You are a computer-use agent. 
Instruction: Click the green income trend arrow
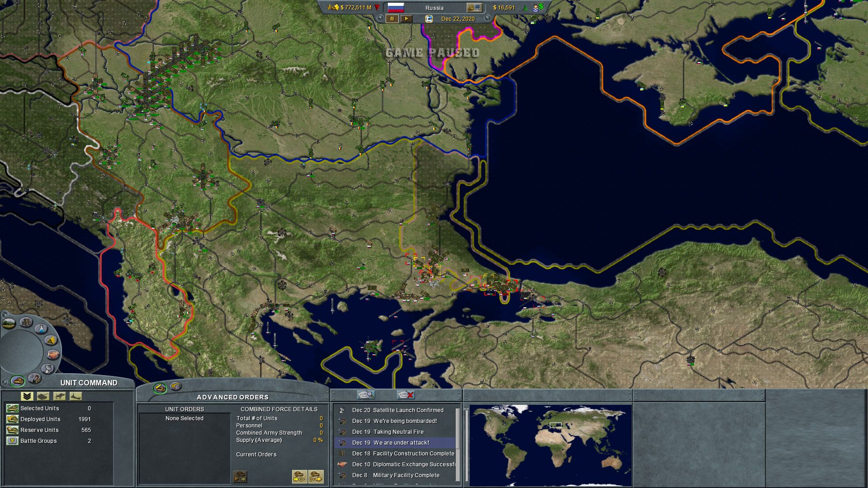click(x=525, y=8)
